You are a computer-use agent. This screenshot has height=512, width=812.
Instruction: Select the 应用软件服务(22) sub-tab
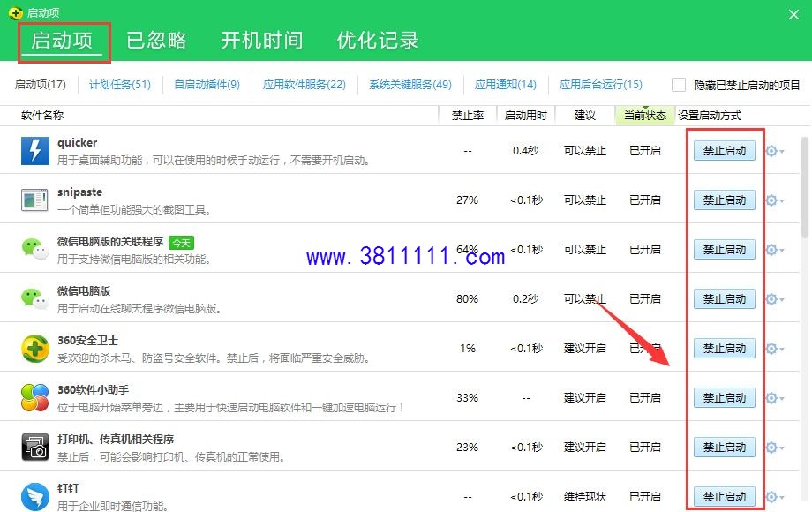[304, 85]
